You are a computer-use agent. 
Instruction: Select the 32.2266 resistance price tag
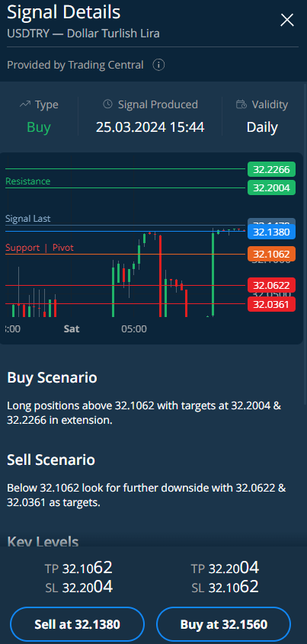tap(271, 169)
